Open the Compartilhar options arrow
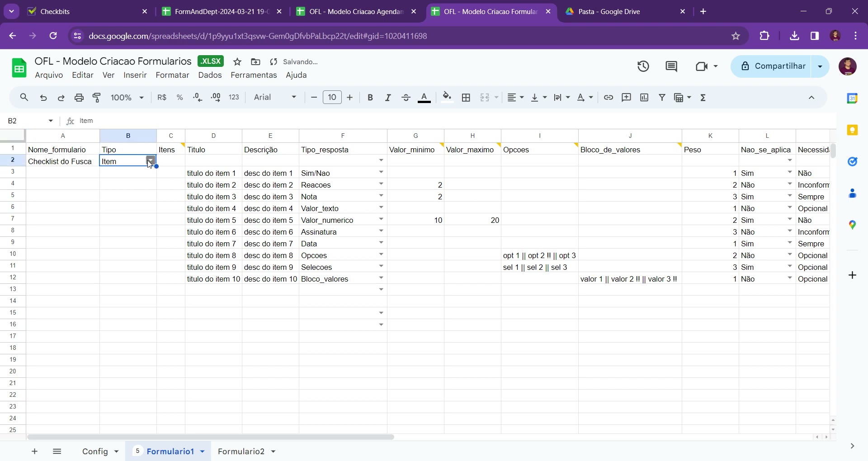 820,66
